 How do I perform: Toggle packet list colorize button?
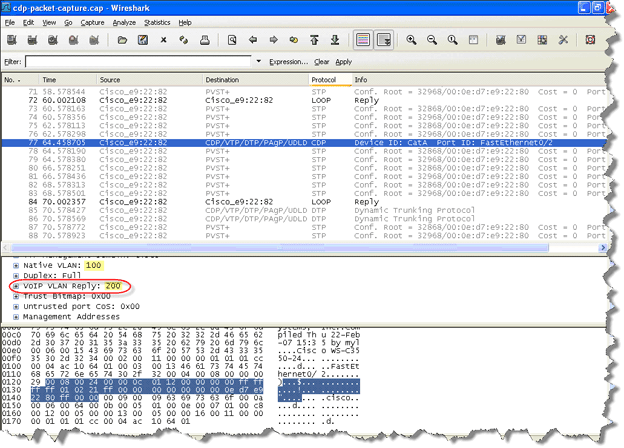(x=363, y=40)
